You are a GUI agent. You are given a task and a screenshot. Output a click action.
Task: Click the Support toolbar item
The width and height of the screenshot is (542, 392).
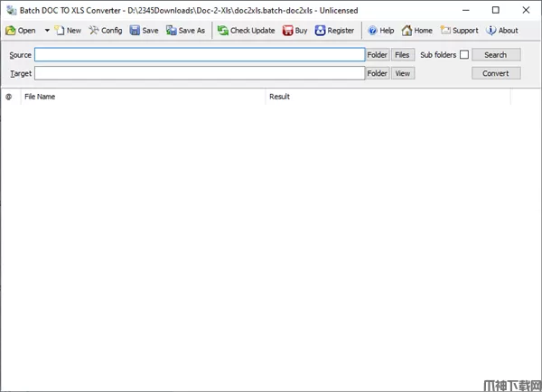click(460, 31)
